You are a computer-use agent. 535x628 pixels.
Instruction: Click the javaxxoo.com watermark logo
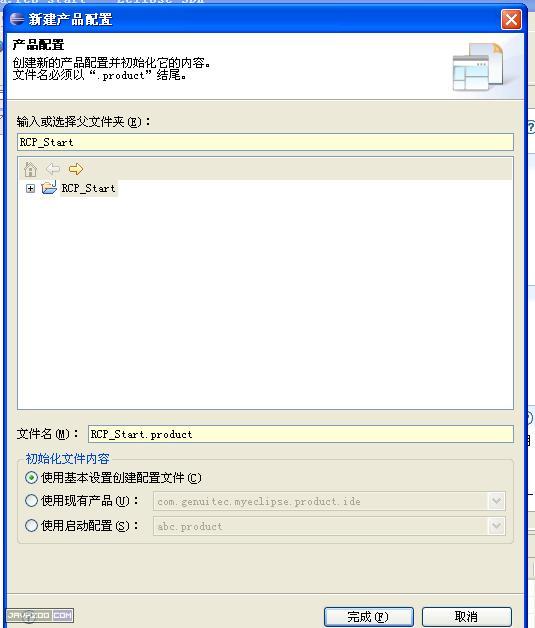click(x=40, y=615)
